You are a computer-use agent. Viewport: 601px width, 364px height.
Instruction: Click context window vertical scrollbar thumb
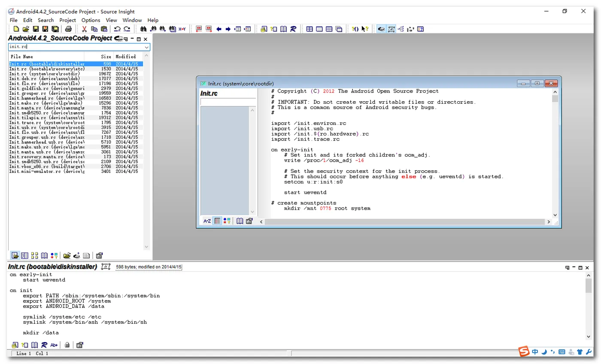coord(589,285)
